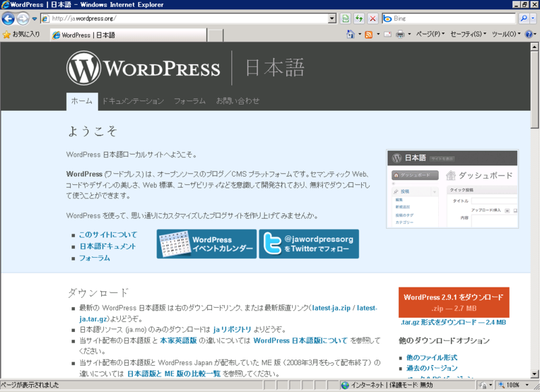Click the red Stop loading icon
This screenshot has height=392, width=540.
click(373, 18)
